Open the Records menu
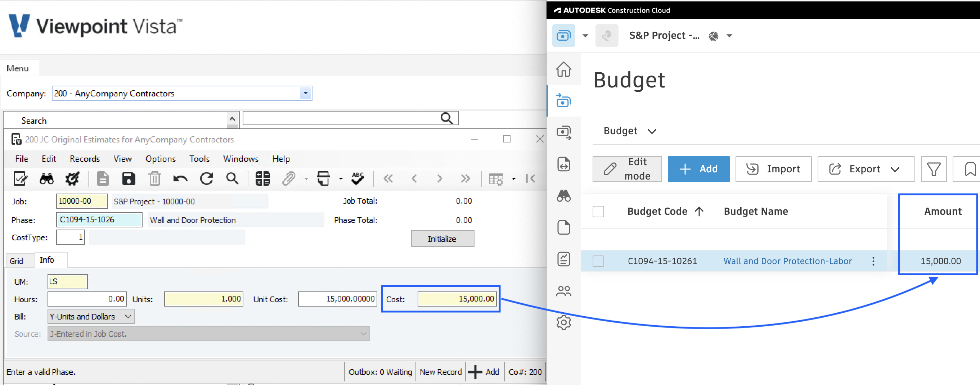980x385 pixels. (x=85, y=158)
